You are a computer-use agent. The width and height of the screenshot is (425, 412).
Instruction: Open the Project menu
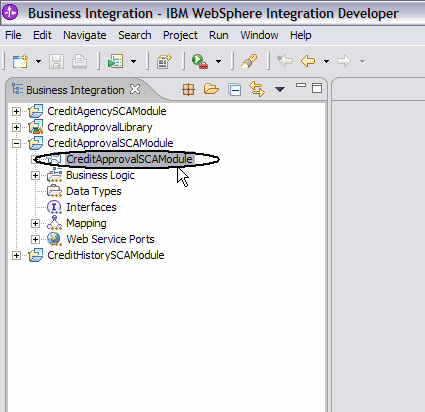click(180, 35)
